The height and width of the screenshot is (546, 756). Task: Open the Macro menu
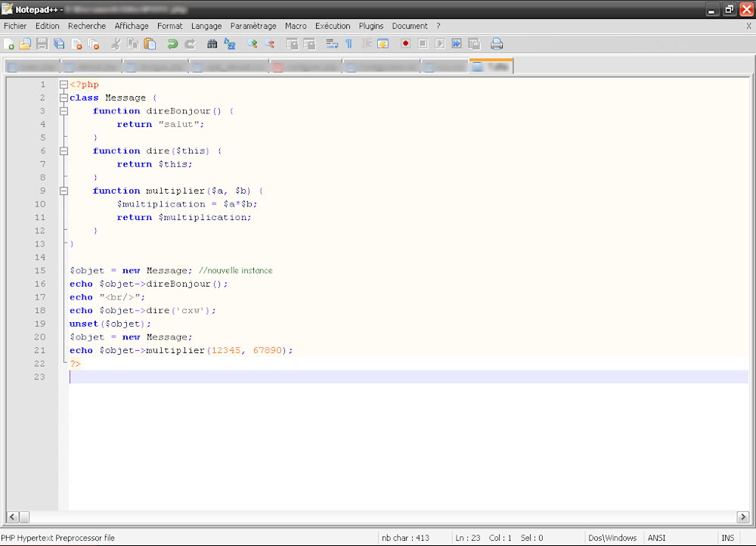296,25
